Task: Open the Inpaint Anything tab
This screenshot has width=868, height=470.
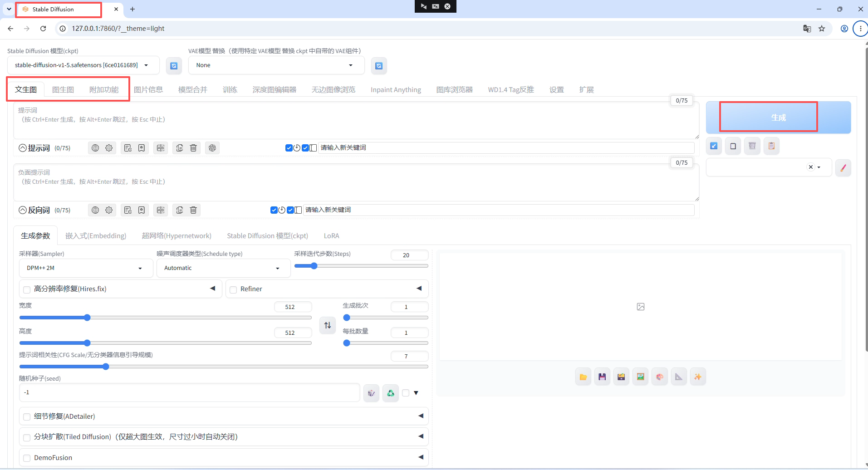Action: (396, 90)
